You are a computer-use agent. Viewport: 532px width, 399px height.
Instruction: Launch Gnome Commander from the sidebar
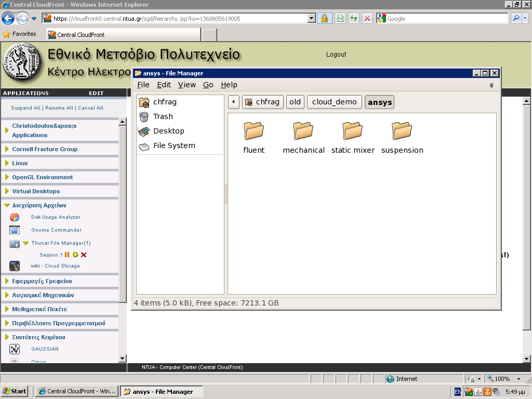point(56,230)
